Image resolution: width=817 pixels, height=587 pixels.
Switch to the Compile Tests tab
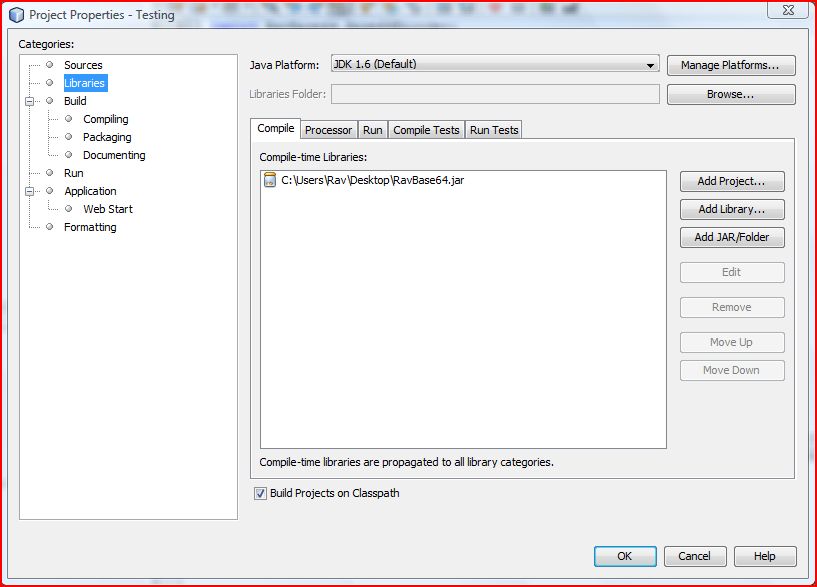(426, 130)
